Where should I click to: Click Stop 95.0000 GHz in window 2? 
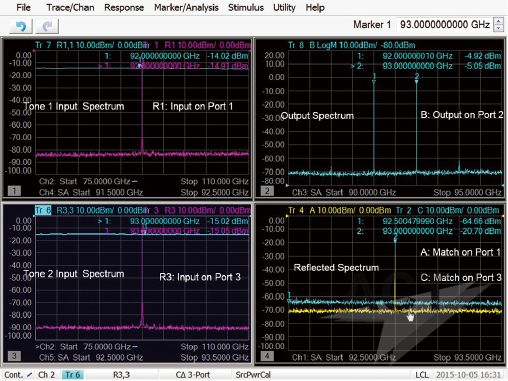467,192
